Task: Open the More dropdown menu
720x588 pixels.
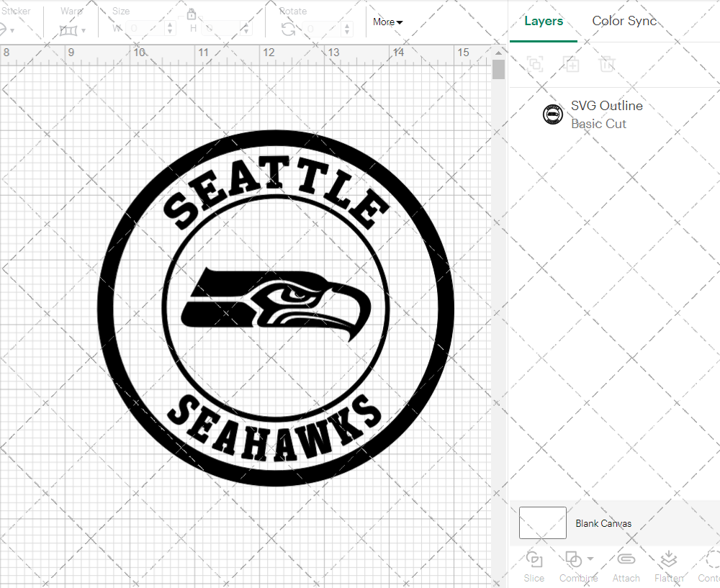Action: [x=387, y=22]
